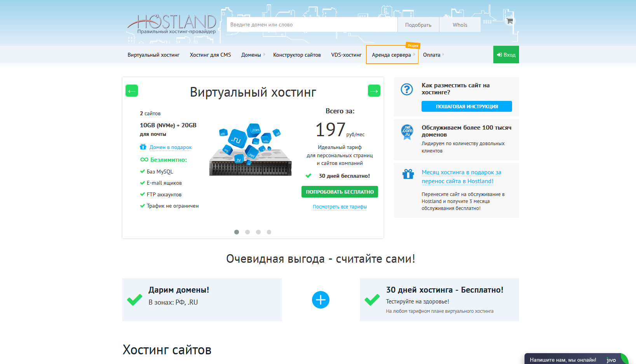This screenshot has width=636, height=364.
Task: Click ПОШАГОВАЯ ИНСТРУКЦИЯ button
Action: [x=467, y=106]
